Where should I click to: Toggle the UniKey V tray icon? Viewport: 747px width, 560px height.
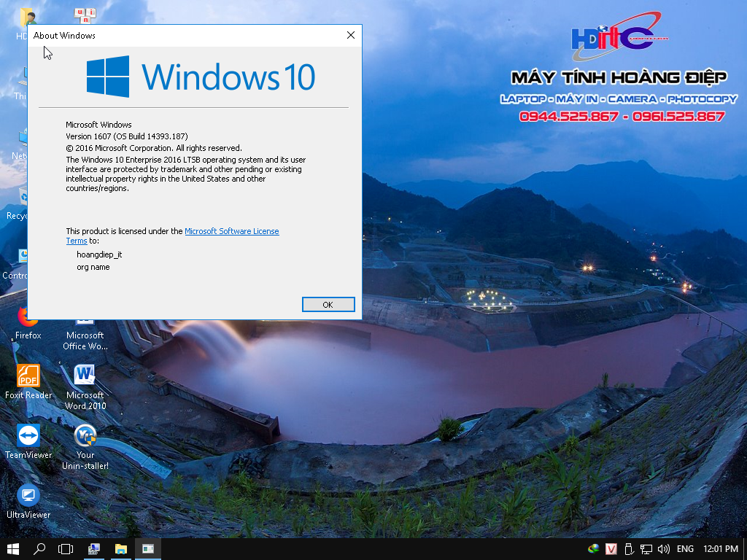(611, 549)
